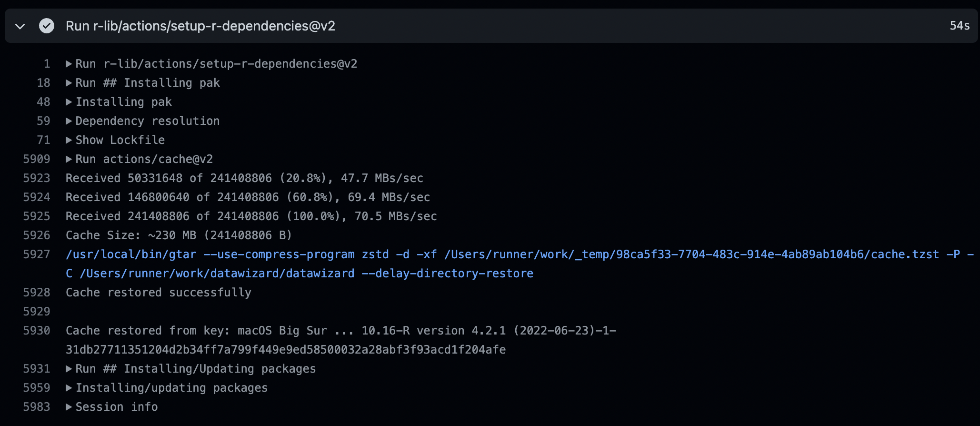Click the arrow icon before 'Run actions/cache@v2'
This screenshot has width=980, height=426.
pyautogui.click(x=68, y=159)
